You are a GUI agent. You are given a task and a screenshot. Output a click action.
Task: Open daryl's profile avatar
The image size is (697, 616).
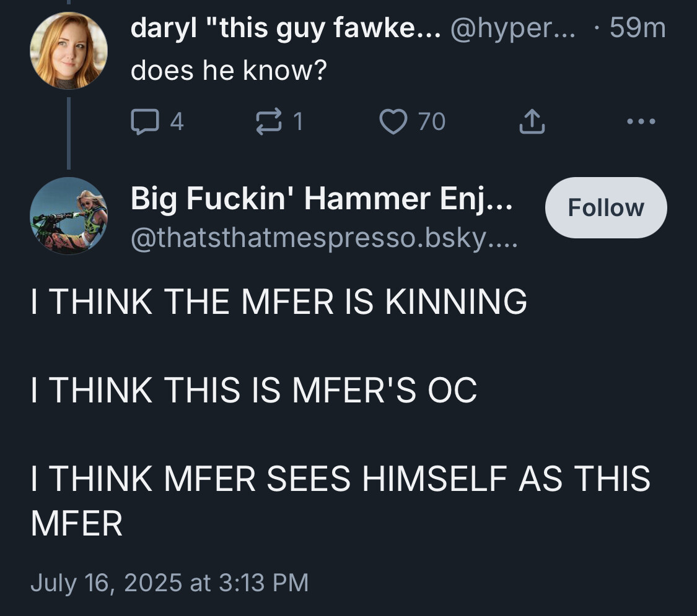click(68, 50)
